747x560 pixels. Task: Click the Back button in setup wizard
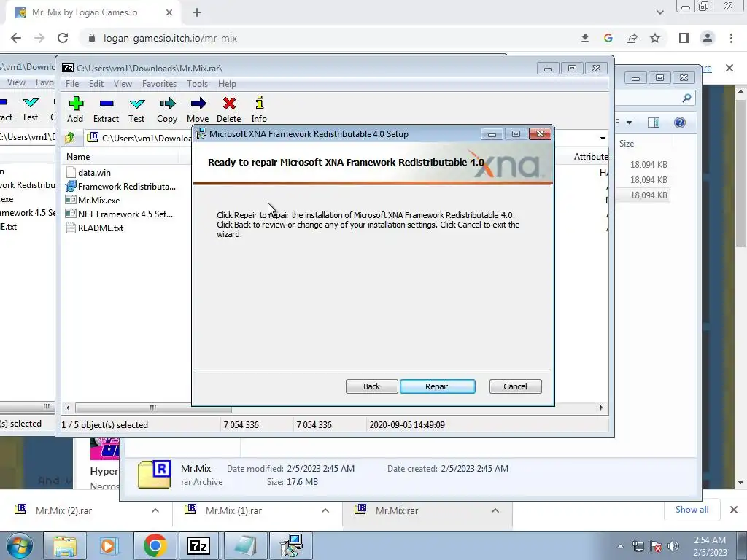click(x=371, y=386)
